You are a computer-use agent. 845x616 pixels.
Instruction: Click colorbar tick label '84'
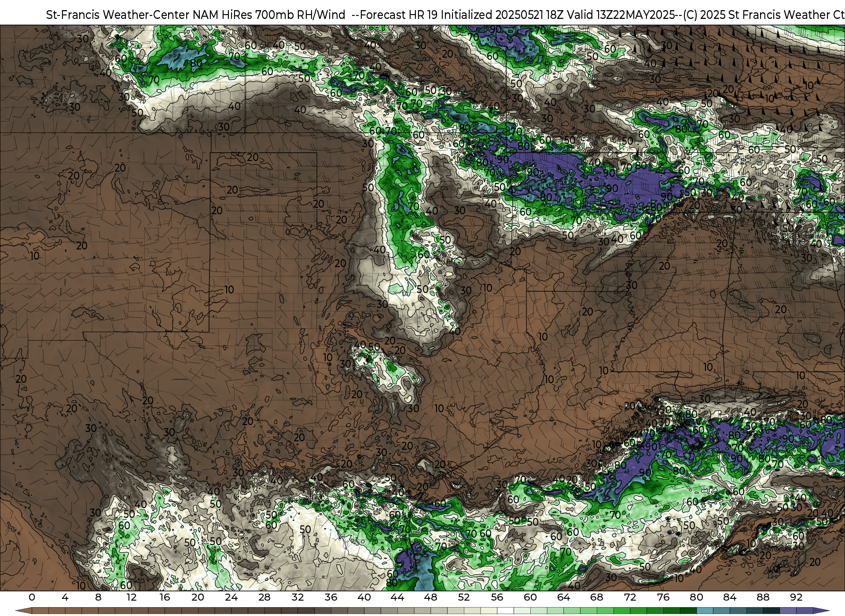(x=730, y=598)
